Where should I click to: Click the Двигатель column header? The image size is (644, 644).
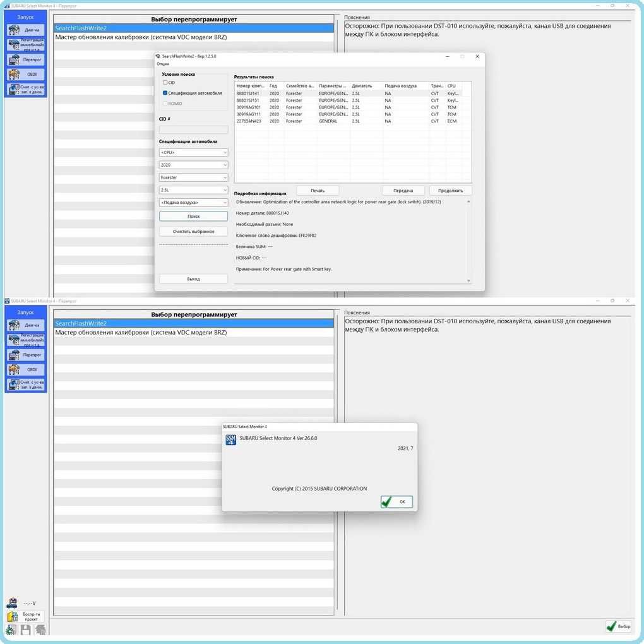click(366, 86)
